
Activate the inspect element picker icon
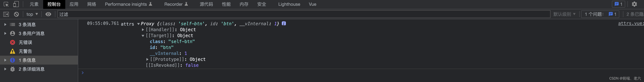6,4
